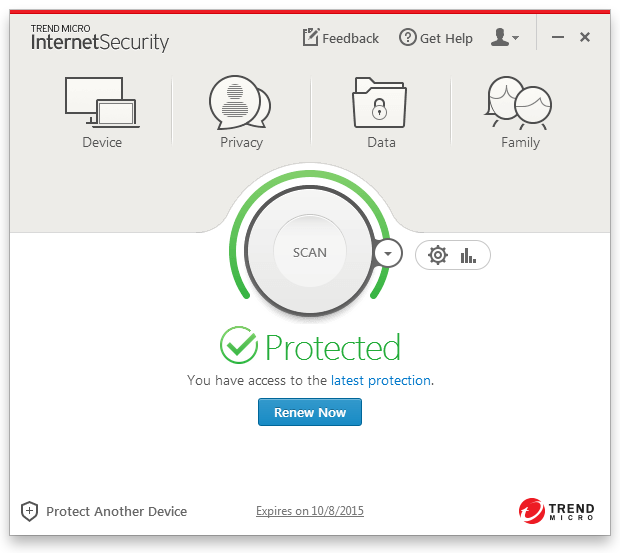Click the Feedback pencil icon
This screenshot has width=620, height=553.
(310, 38)
